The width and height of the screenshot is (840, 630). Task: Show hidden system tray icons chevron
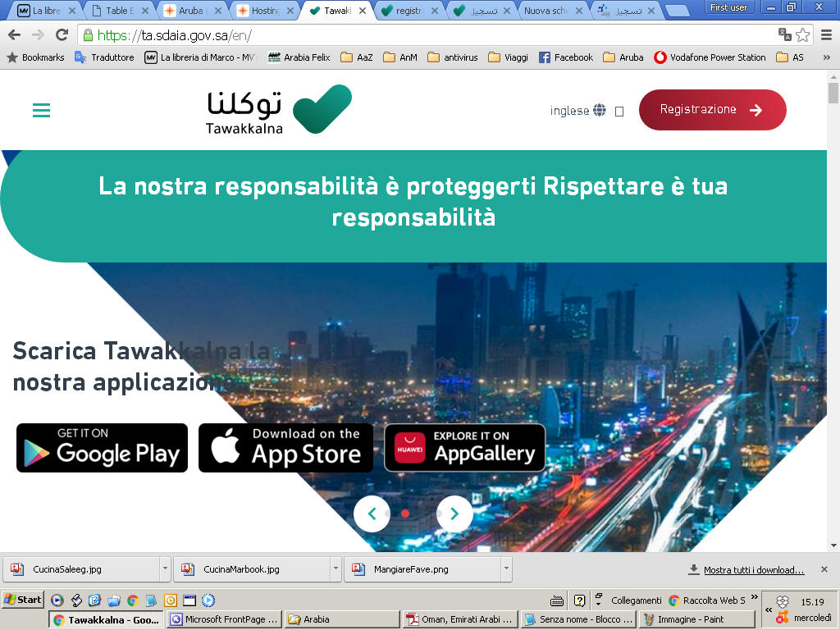[768, 610]
